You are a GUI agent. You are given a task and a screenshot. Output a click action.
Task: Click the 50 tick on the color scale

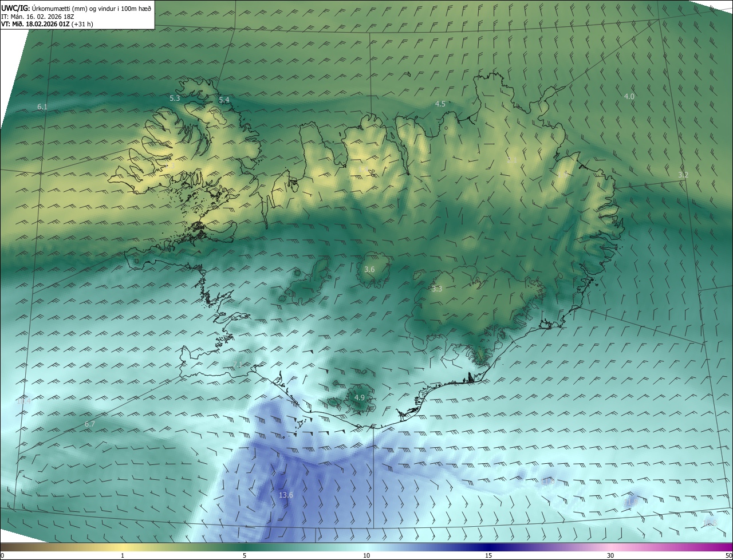[728, 555]
